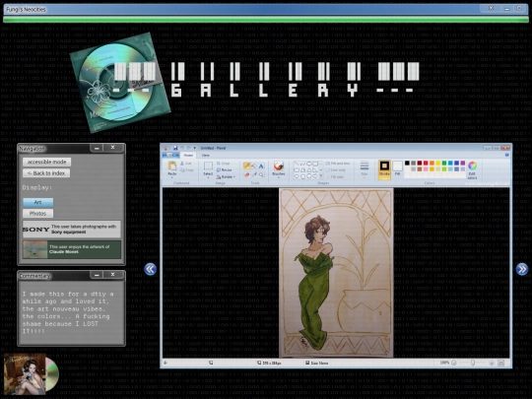
Task: Choose the Oval shape in the Shapes gallery
Action: click(309, 164)
